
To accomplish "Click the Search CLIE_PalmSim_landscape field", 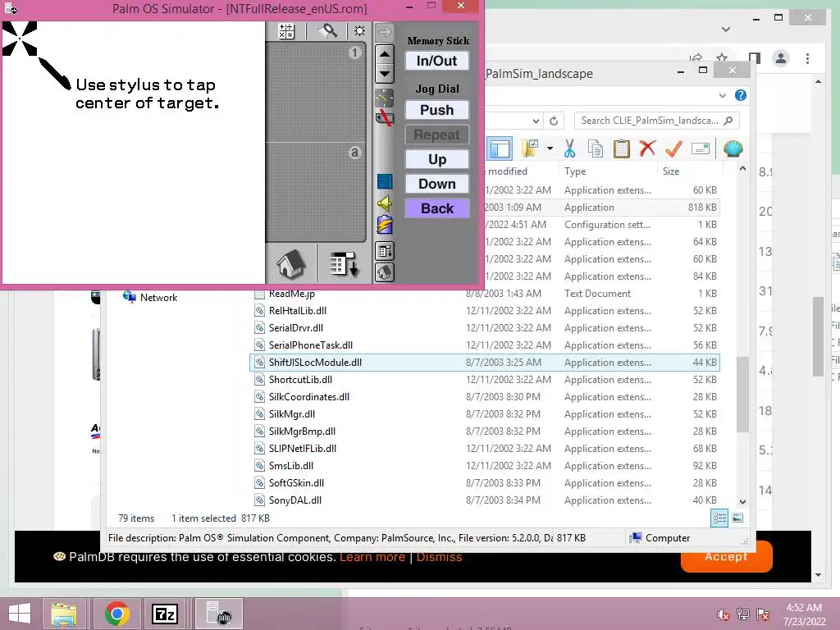I will [x=657, y=121].
